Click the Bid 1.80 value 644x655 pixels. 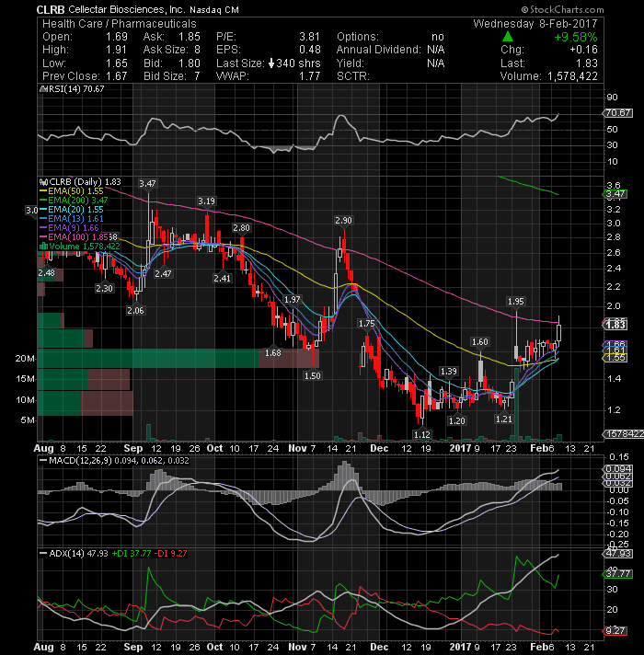tap(190, 63)
